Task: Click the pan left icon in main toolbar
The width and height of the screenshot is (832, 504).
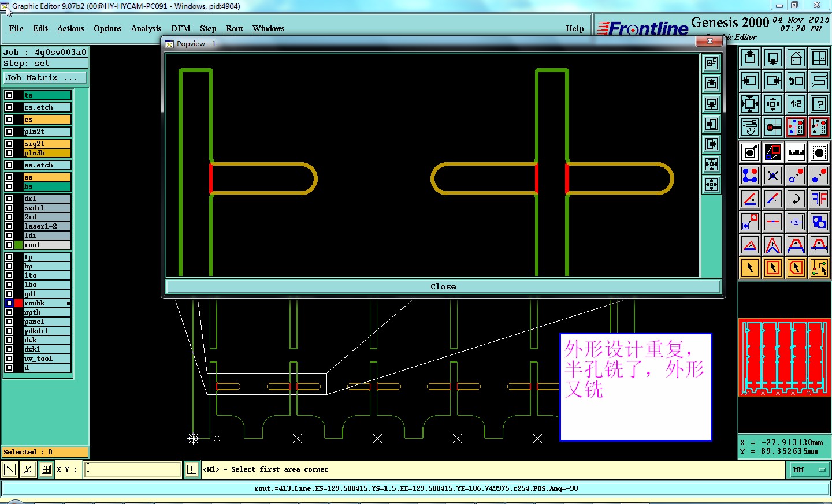Action: [750, 81]
